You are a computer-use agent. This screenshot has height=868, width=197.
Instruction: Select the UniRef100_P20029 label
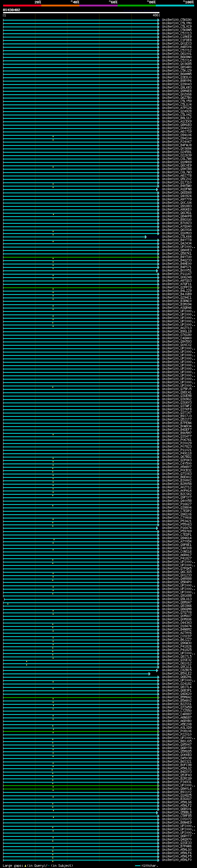click(177, 443)
